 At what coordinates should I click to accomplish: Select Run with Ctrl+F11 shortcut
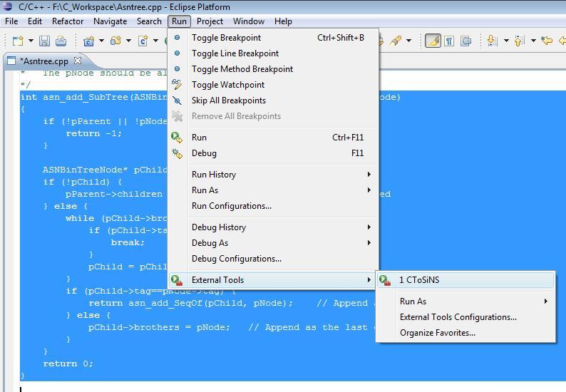(273, 138)
